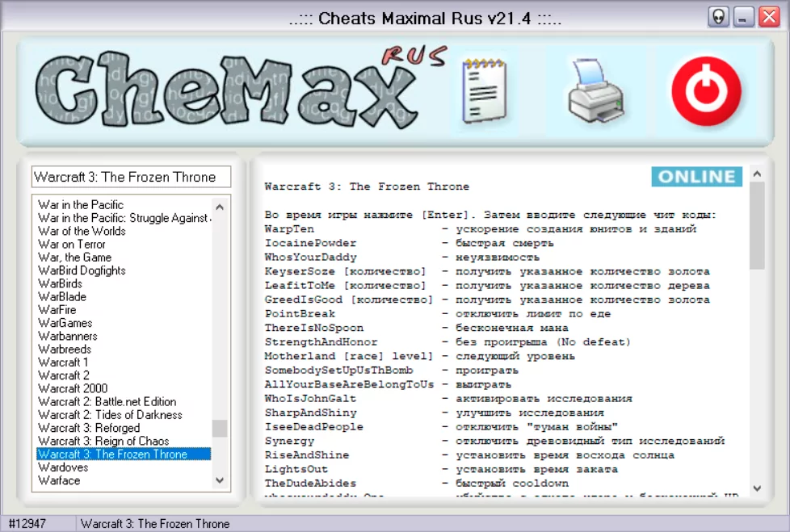Image resolution: width=790 pixels, height=532 pixels.
Task: Click cheat text scroll up arrow
Action: coord(757,174)
